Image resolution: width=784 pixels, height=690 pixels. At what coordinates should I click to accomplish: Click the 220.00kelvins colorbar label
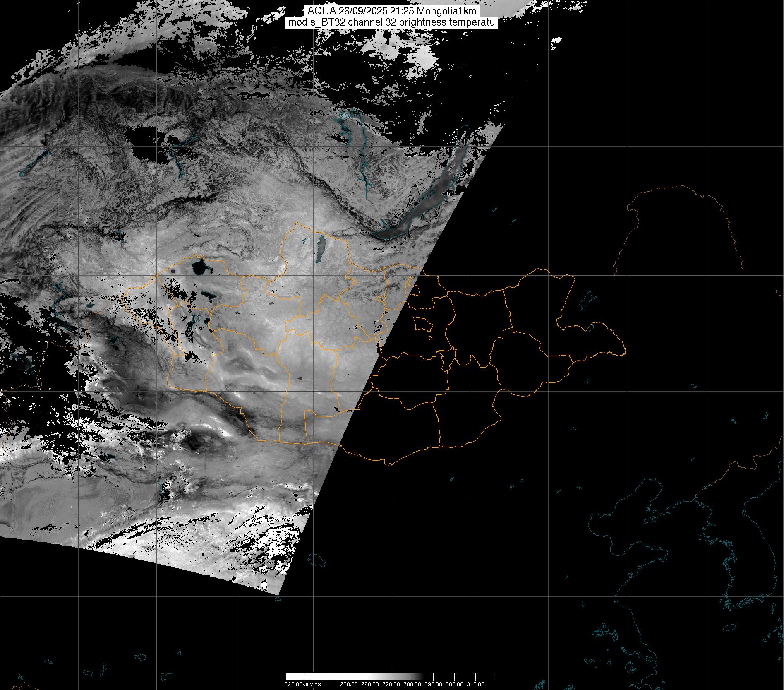[302, 684]
